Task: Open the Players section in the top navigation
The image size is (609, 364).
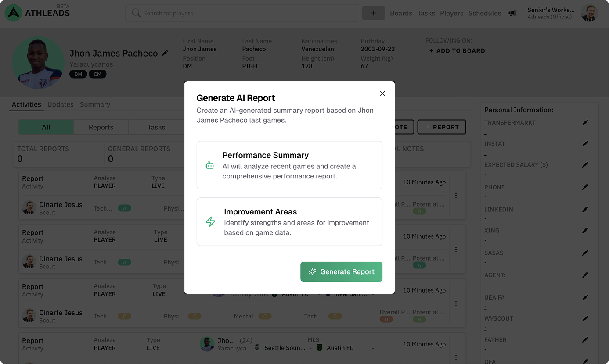Action: (451, 13)
